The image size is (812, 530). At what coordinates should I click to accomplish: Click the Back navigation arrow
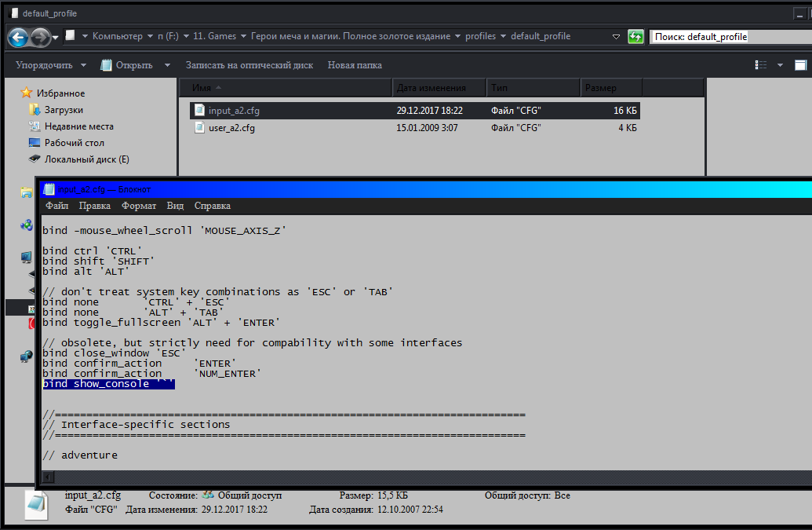tap(18, 38)
